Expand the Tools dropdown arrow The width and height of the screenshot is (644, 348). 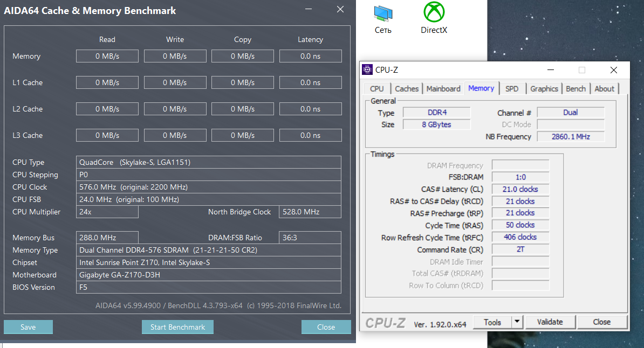coord(517,322)
